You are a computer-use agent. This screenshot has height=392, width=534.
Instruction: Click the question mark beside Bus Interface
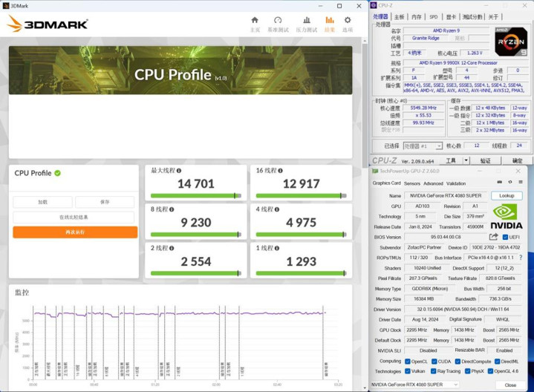521,258
